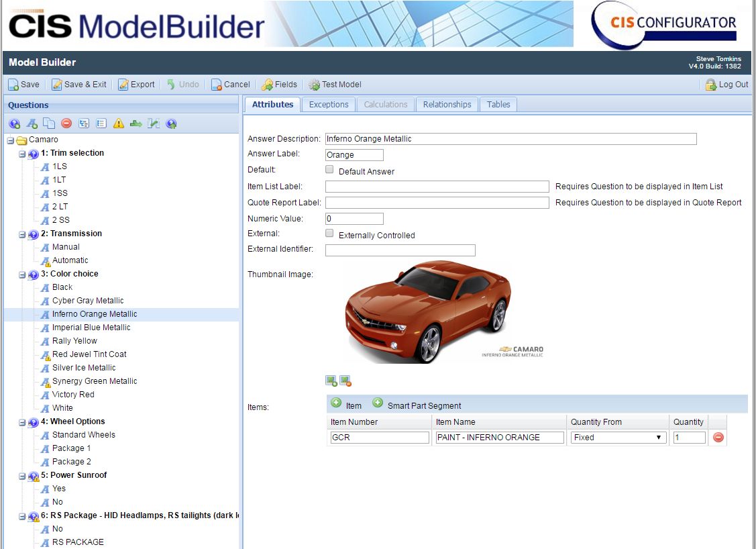The width and height of the screenshot is (756, 549).
Task: Select the Victory Red answer
Action: [x=73, y=395]
